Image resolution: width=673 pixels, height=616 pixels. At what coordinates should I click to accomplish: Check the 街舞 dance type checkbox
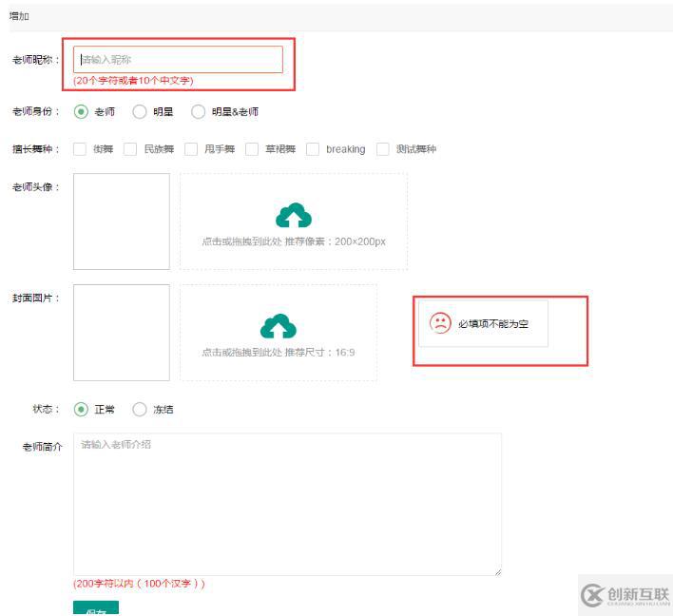pos(80,149)
